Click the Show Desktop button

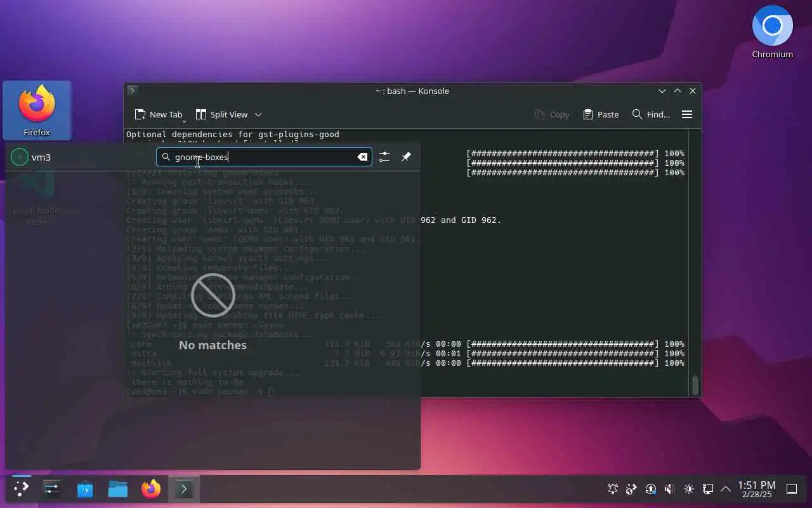[792, 489]
